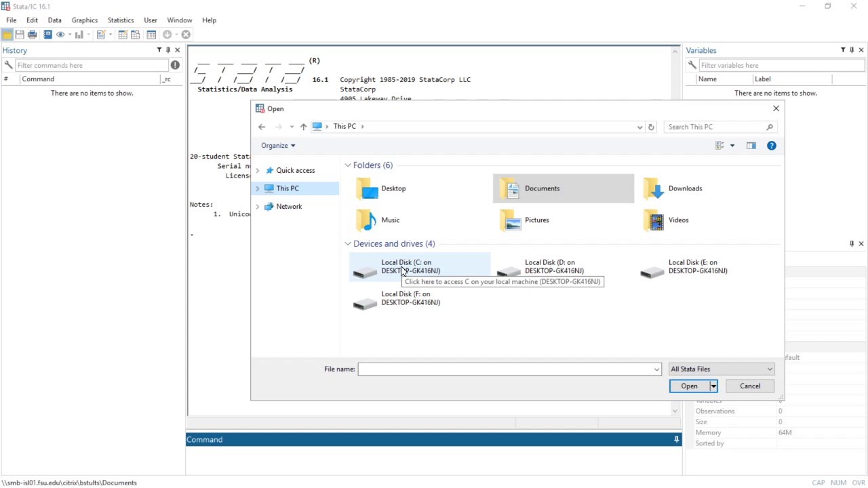
Task: Select the Desktop folder
Action: coord(420,188)
